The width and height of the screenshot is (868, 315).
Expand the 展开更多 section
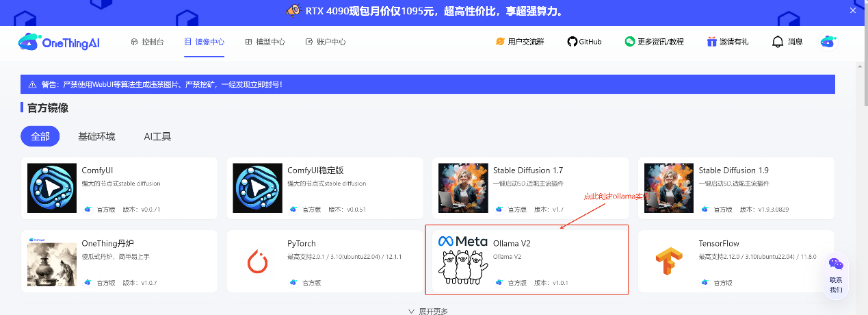(429, 311)
